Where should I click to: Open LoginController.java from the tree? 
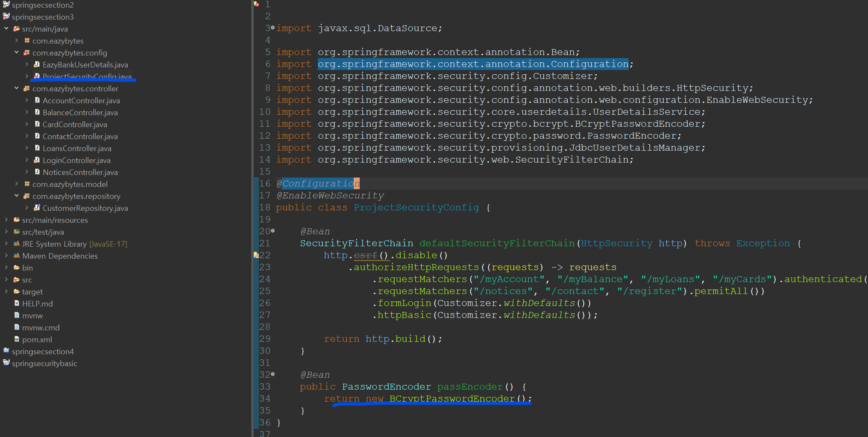[x=76, y=160]
